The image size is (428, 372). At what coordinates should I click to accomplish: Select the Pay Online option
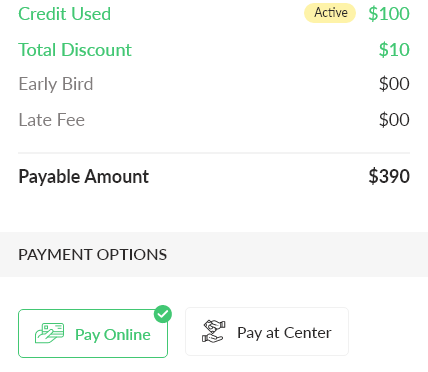(93, 333)
